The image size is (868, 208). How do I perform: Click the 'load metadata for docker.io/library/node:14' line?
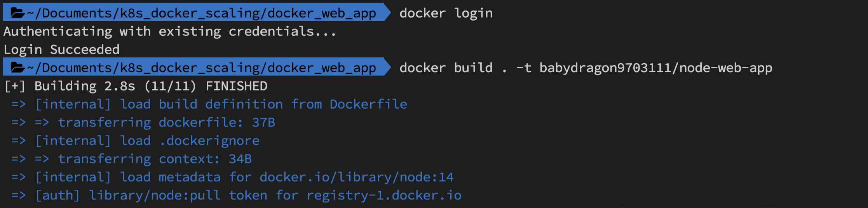tap(232, 177)
